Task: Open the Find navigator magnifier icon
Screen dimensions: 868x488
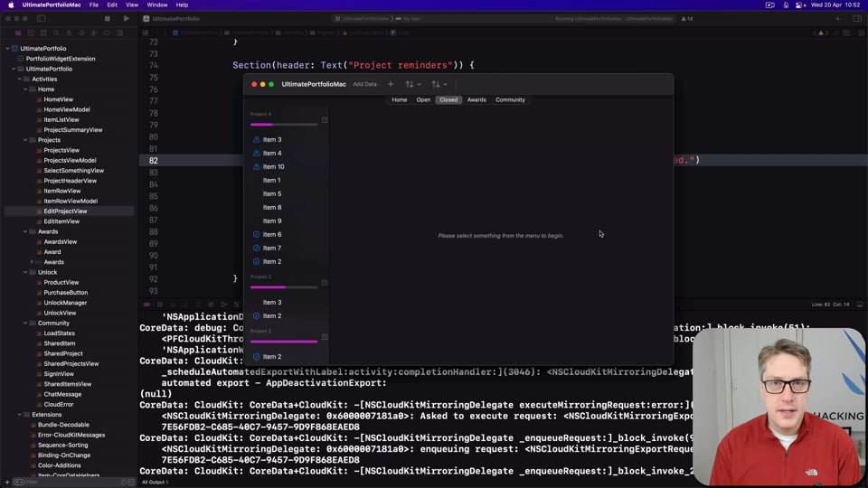Action: 56,33
